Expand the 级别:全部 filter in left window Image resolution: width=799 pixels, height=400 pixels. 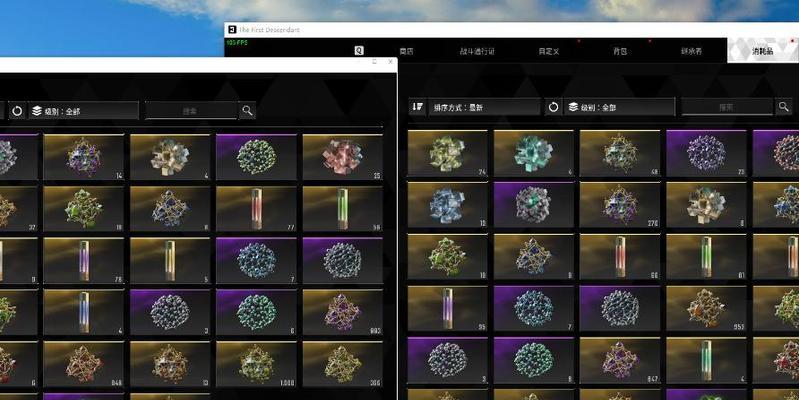tap(83, 111)
